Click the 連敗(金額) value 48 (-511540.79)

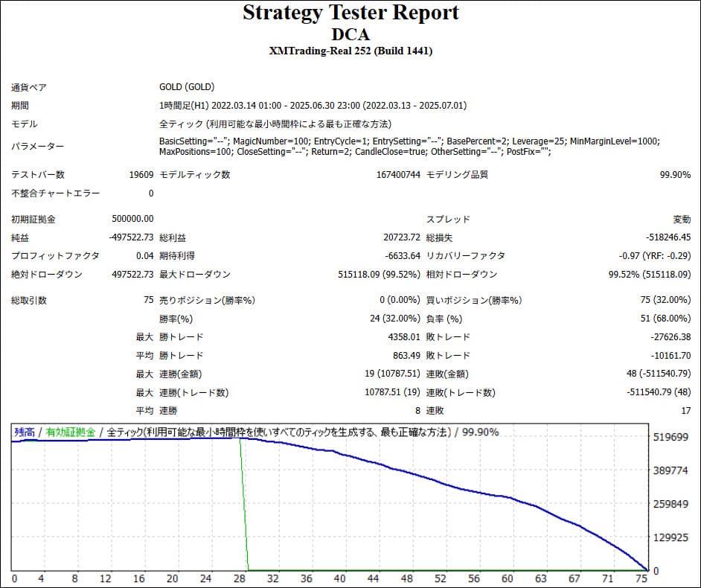click(659, 374)
